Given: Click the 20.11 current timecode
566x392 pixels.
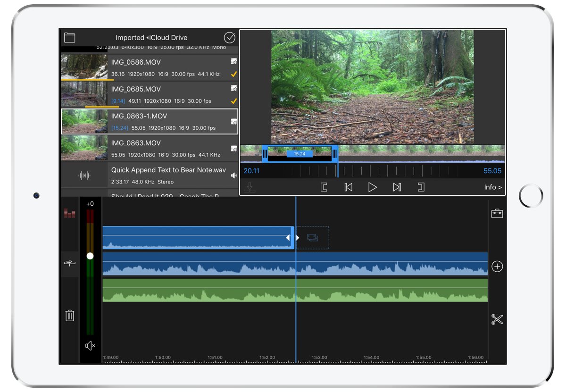Looking at the screenshot, I should (251, 171).
